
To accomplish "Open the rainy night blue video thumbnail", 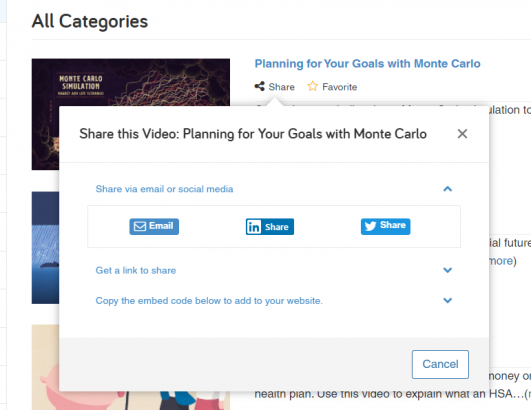I will tap(45, 247).
